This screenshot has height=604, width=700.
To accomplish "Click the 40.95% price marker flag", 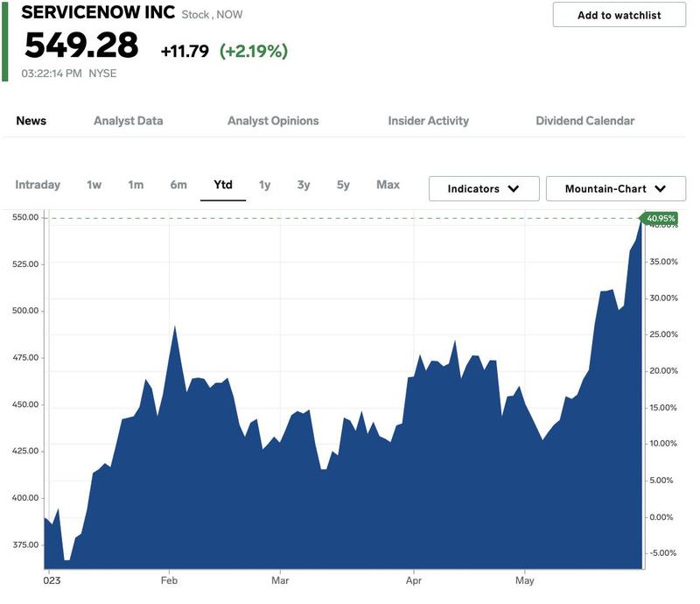I will 659,218.
